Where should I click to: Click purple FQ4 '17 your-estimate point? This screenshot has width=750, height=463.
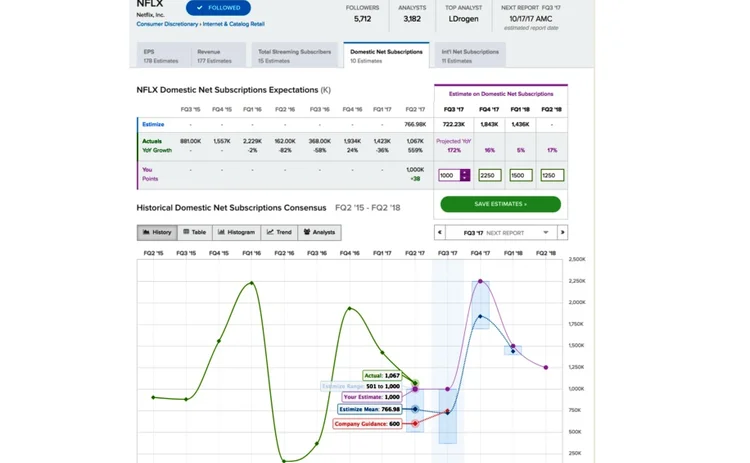click(480, 281)
